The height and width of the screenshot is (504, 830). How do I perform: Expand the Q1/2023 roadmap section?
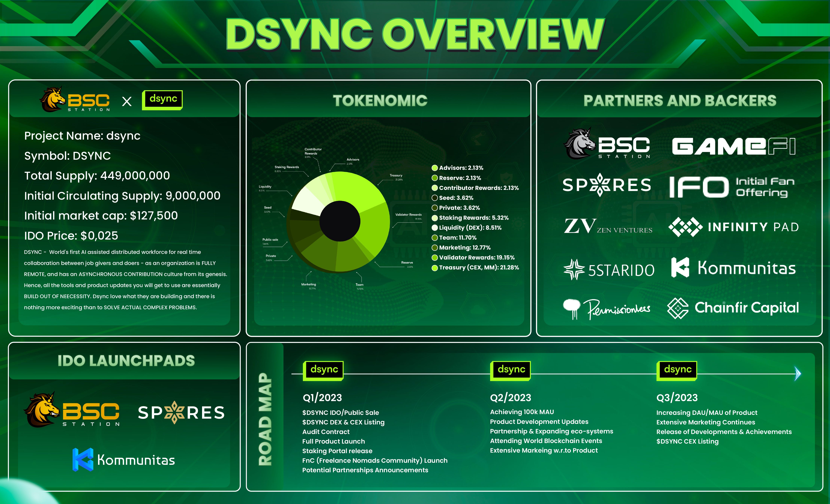[322, 398]
